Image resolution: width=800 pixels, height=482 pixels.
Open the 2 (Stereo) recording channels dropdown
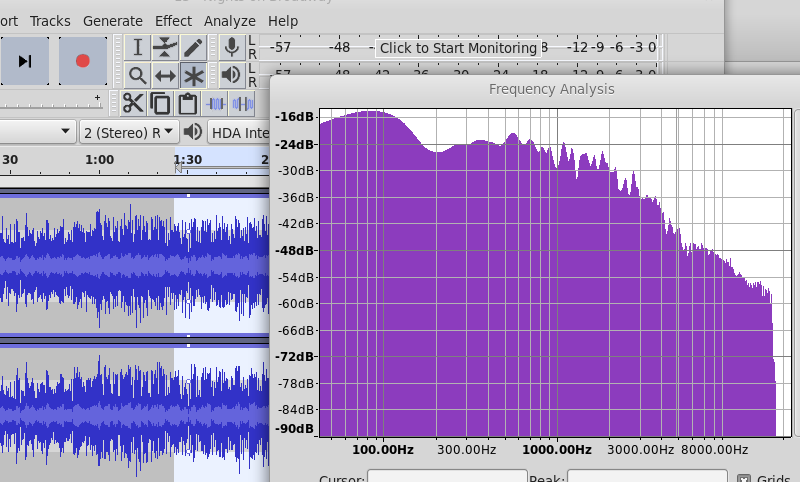pos(129,133)
